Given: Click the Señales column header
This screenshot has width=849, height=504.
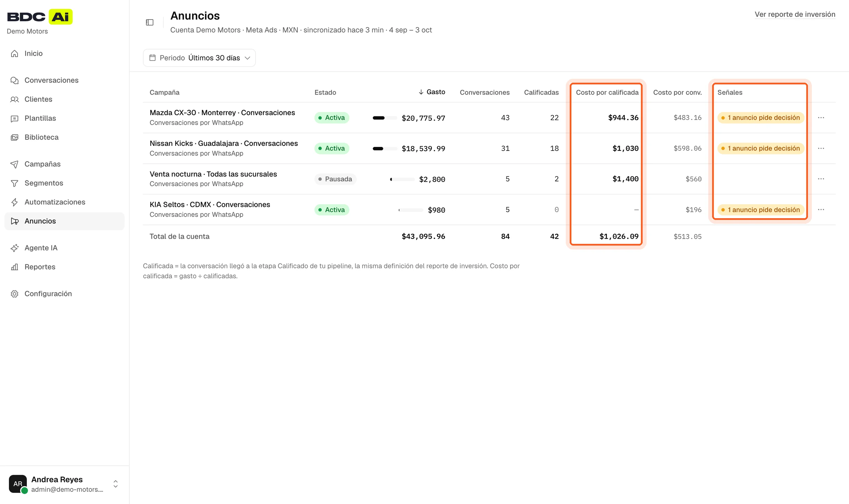Looking at the screenshot, I should 730,93.
